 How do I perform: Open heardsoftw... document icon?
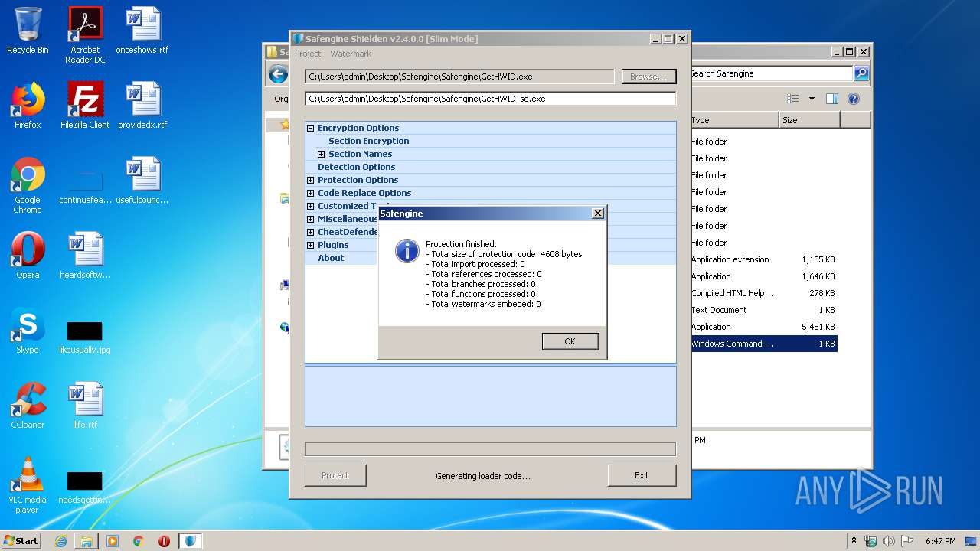(x=85, y=256)
